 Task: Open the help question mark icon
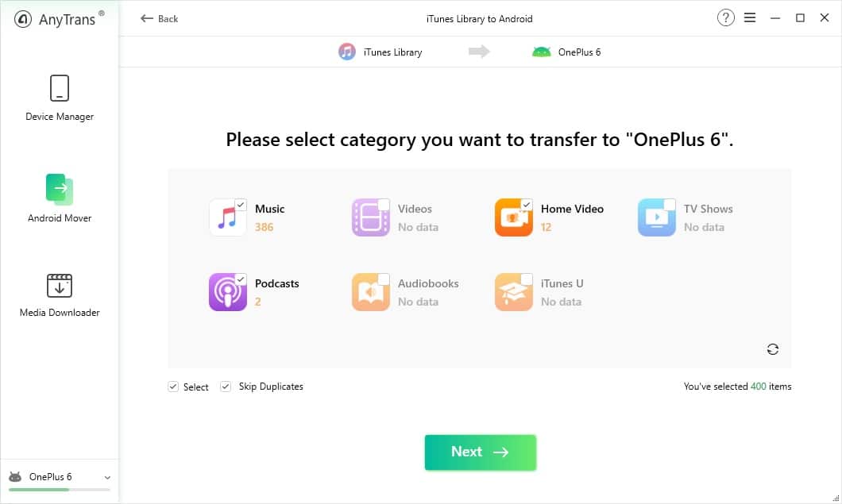pyautogui.click(x=725, y=17)
